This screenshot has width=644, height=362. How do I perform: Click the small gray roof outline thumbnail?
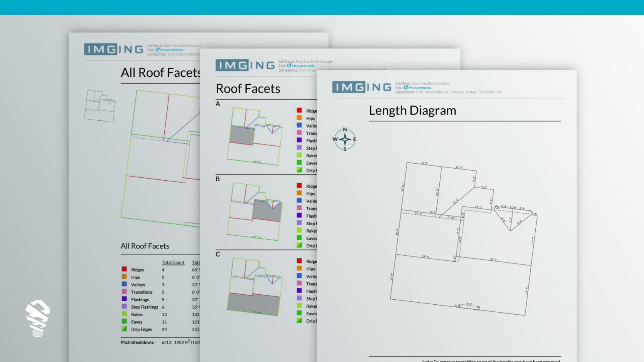[100, 106]
